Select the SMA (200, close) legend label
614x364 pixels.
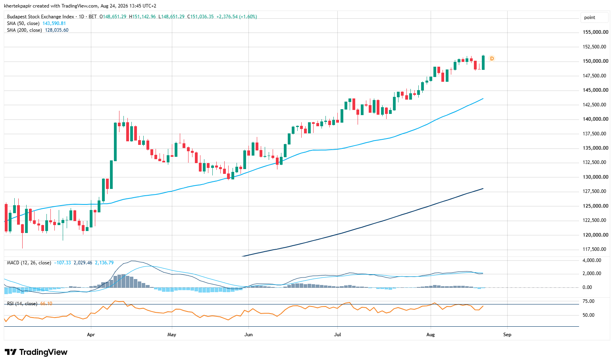click(24, 30)
